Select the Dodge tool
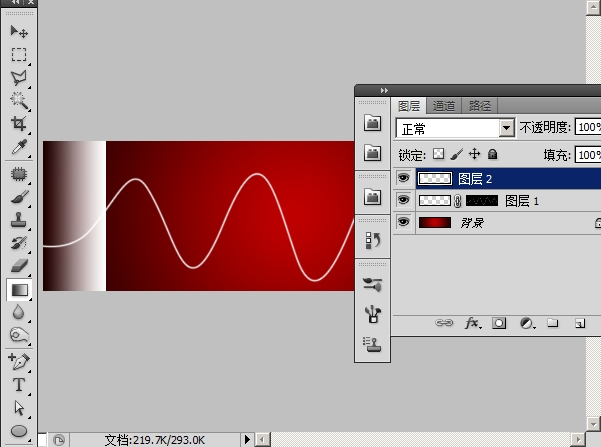The height and width of the screenshot is (447, 601). pos(19,335)
